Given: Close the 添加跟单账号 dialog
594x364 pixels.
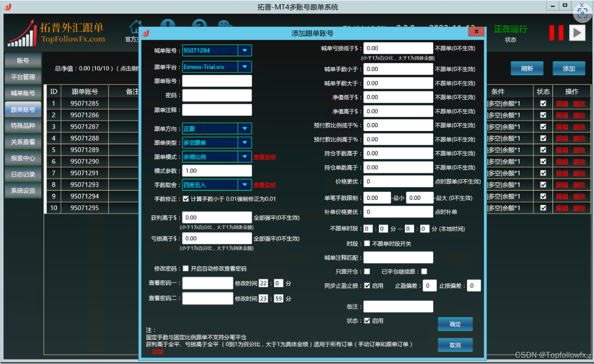Looking at the screenshot, I should tap(476, 32).
